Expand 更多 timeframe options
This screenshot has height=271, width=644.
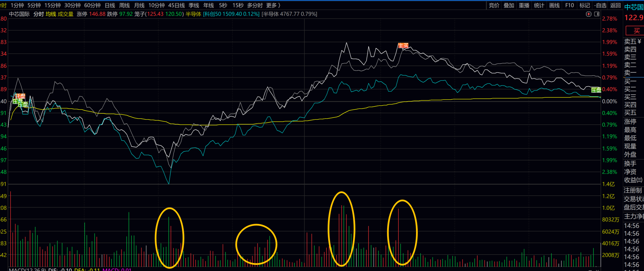coord(273,5)
